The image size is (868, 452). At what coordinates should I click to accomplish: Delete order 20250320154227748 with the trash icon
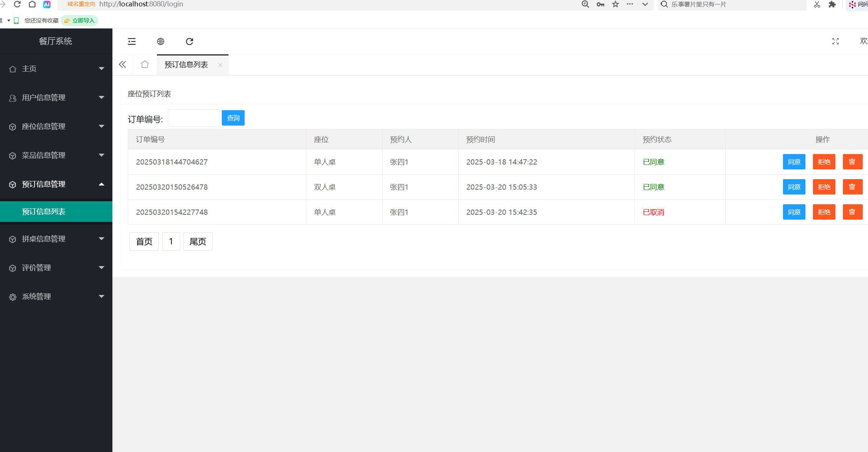tap(852, 212)
